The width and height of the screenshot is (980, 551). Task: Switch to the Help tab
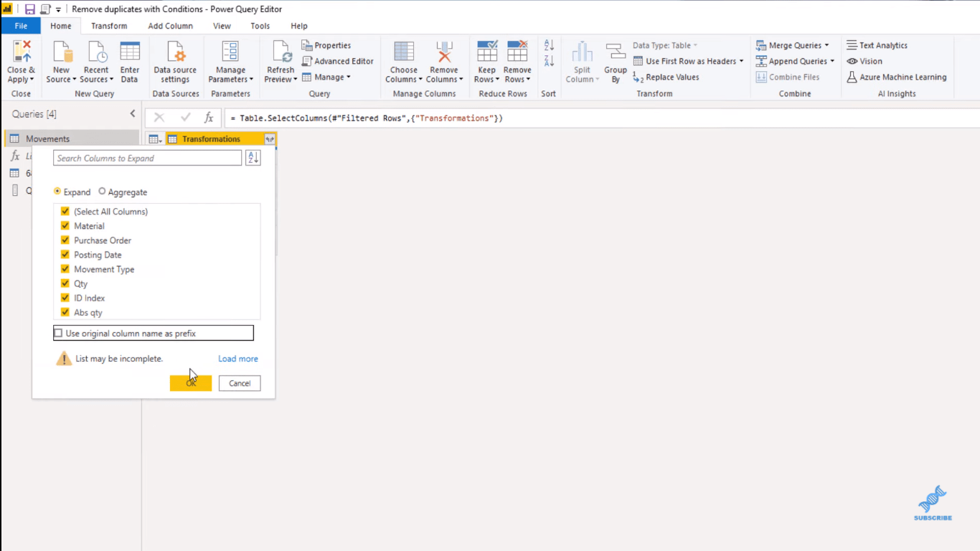pos(299,26)
